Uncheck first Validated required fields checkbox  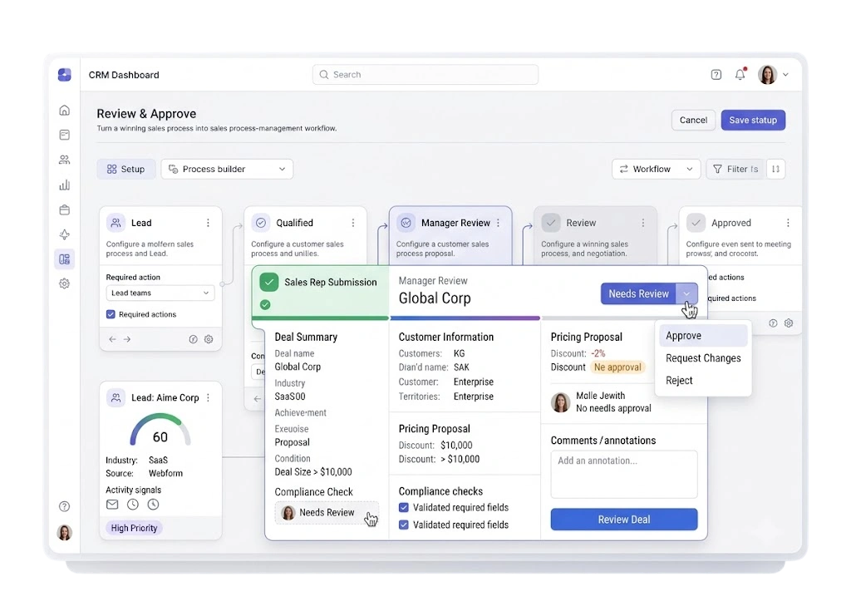coord(403,507)
